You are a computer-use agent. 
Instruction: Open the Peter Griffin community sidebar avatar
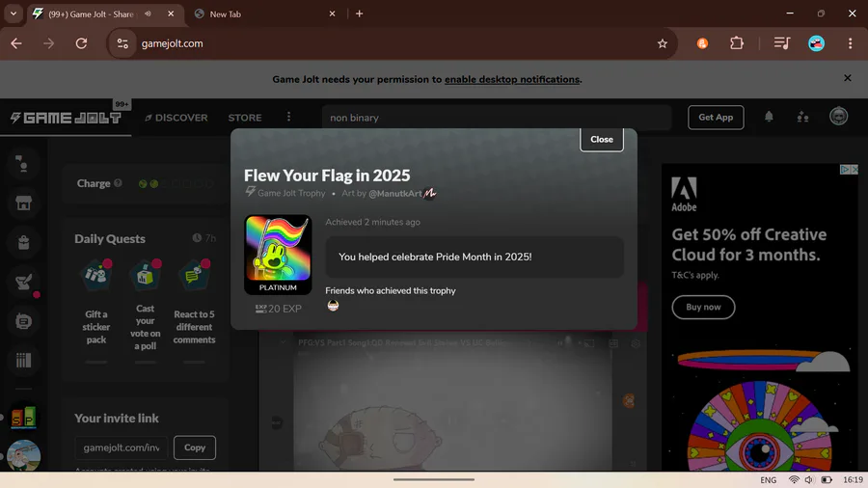click(x=23, y=455)
